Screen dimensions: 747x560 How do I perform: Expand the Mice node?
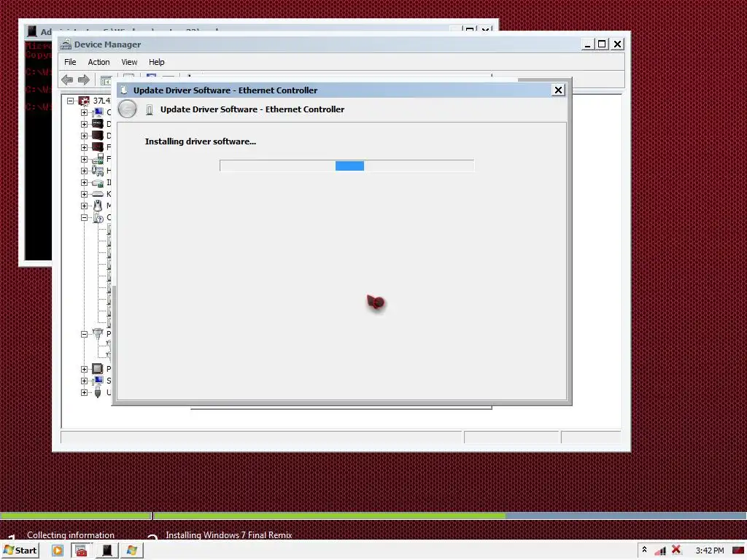[x=85, y=206]
